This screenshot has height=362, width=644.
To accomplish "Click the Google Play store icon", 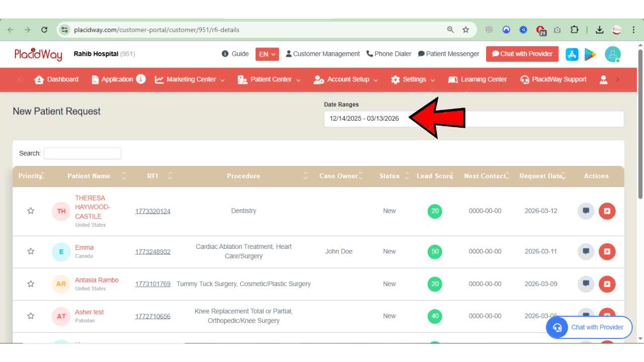I will coord(590,54).
